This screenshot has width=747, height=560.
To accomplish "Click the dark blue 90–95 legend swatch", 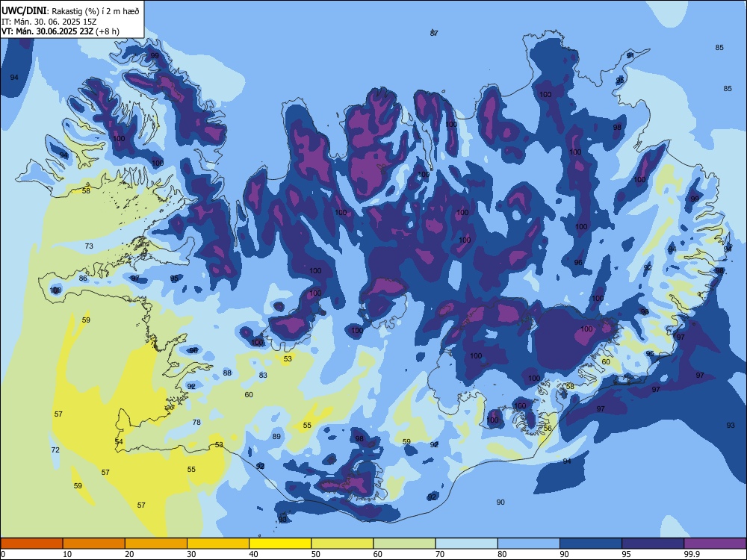I will 591,544.
